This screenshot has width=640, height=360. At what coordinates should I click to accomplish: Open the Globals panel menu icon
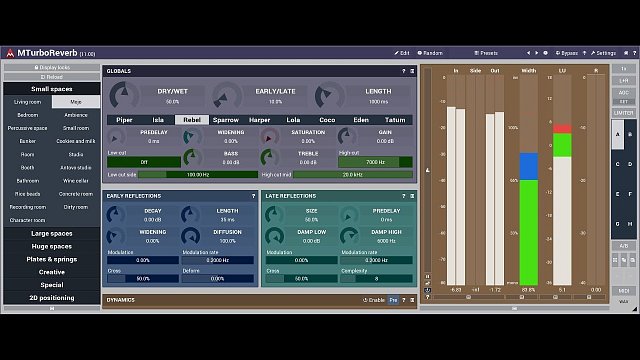[412, 71]
